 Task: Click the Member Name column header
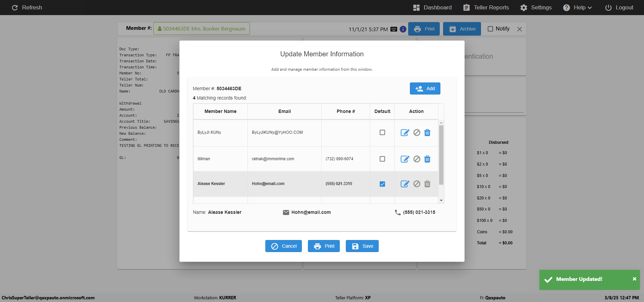point(220,111)
